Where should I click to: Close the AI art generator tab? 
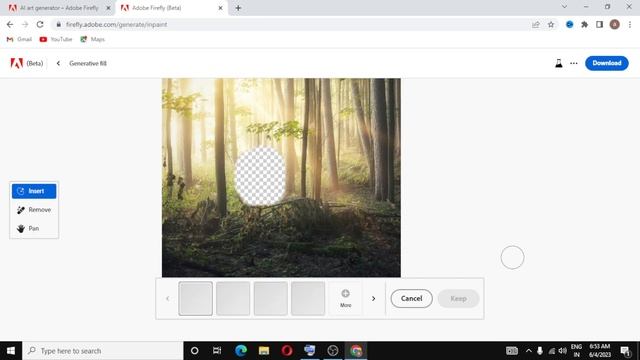click(x=109, y=8)
